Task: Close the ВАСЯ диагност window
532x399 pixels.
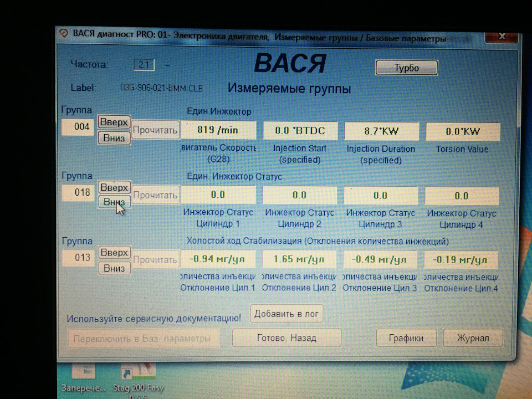Action: pos(502,37)
